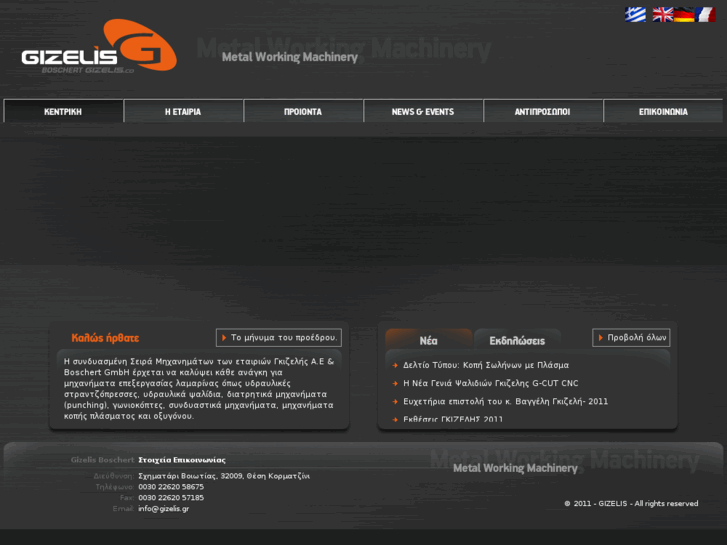
Task: Click the welcome paragraph about Γκιζελής and Boschert
Action: click(199, 389)
